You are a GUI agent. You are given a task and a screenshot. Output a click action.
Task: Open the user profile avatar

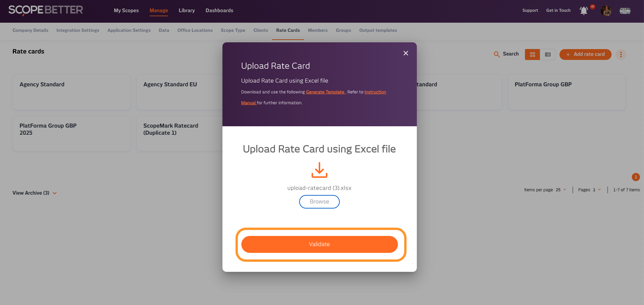click(x=606, y=11)
